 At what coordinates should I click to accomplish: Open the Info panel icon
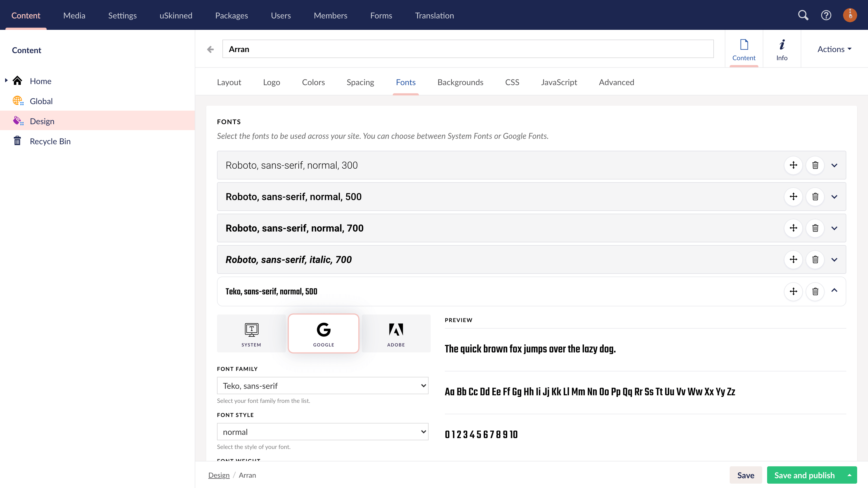(x=782, y=50)
